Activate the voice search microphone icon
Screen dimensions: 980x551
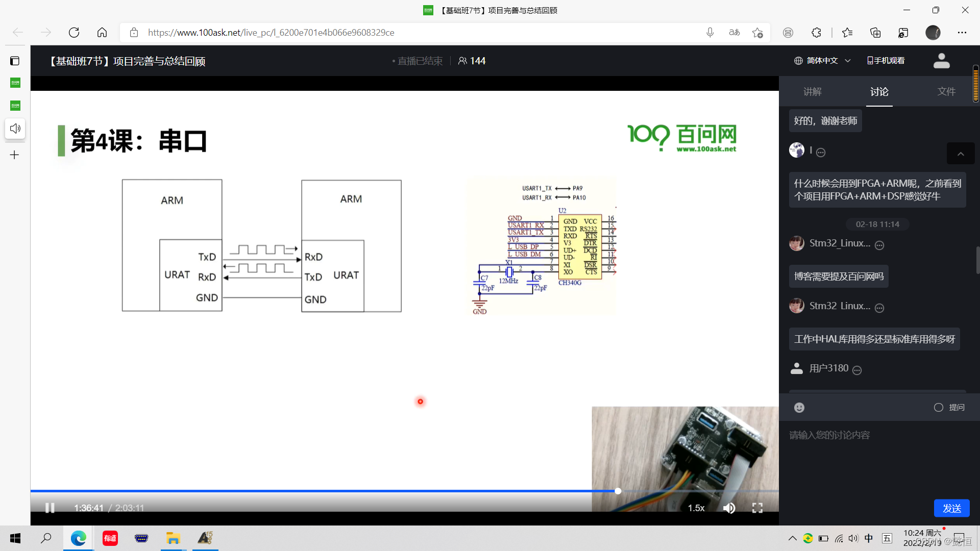click(710, 33)
